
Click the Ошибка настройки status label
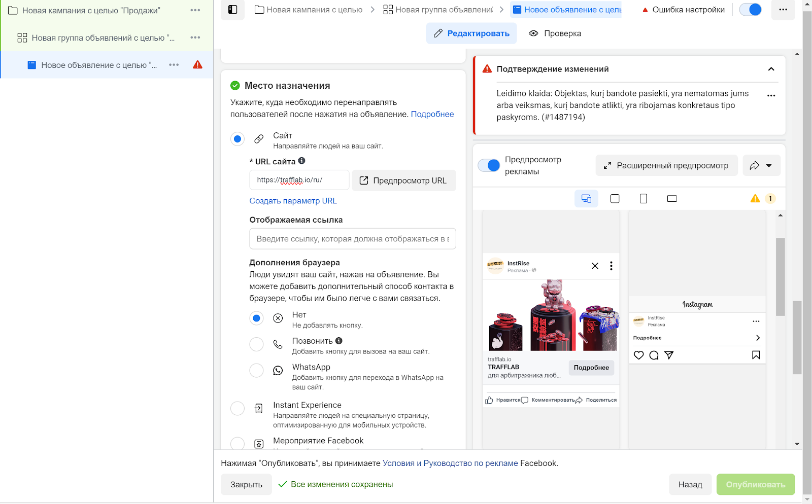[x=684, y=10]
